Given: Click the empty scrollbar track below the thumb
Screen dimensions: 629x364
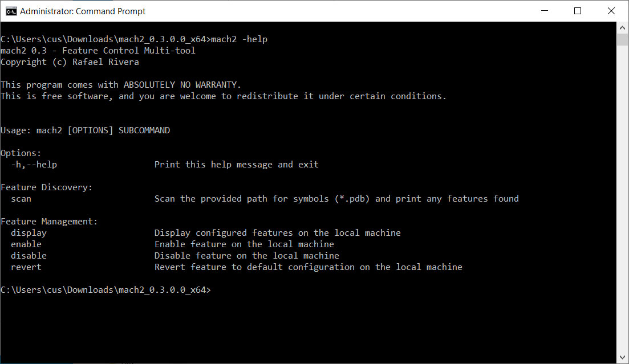Looking at the screenshot, I should tap(623, 199).
